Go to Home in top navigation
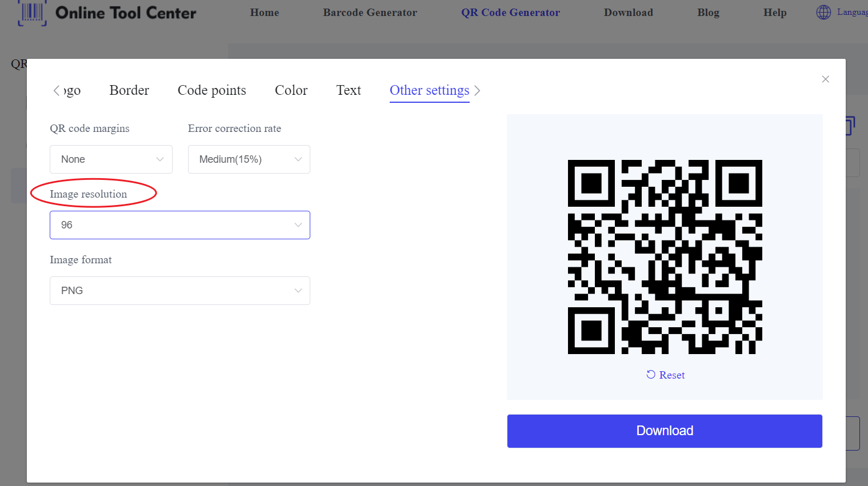868x486 pixels. (265, 13)
